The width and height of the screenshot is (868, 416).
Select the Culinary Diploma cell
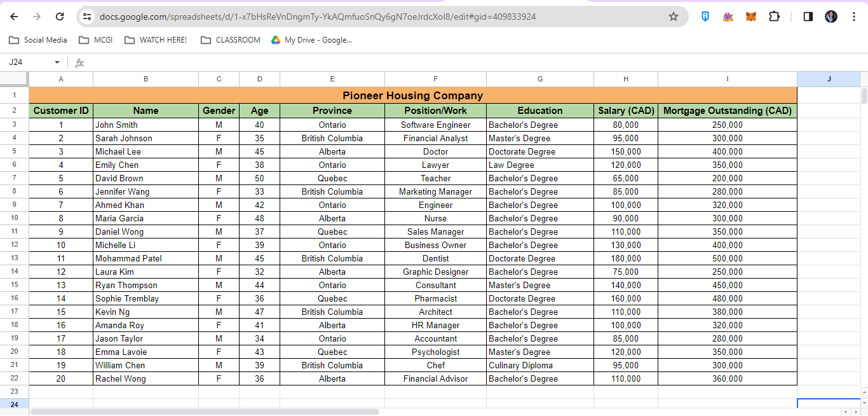(540, 365)
